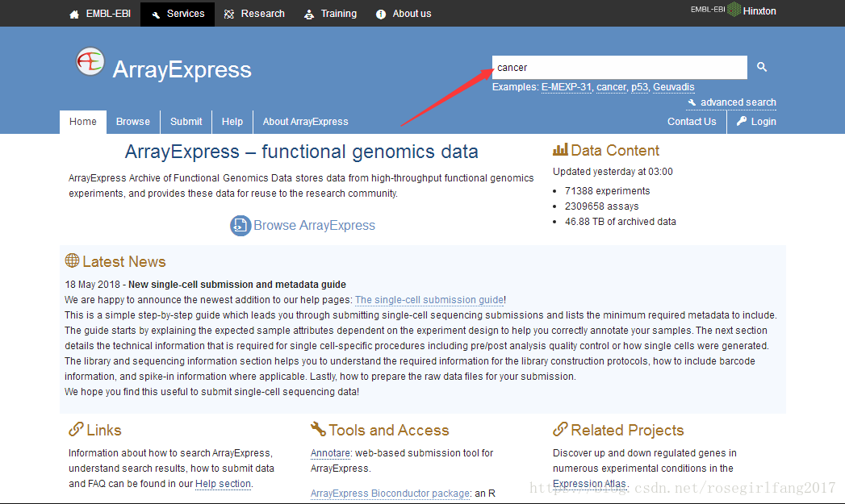Click the EMBL-EBI Hinxton hexagon logo
The height and width of the screenshot is (504, 845).
tap(734, 9)
